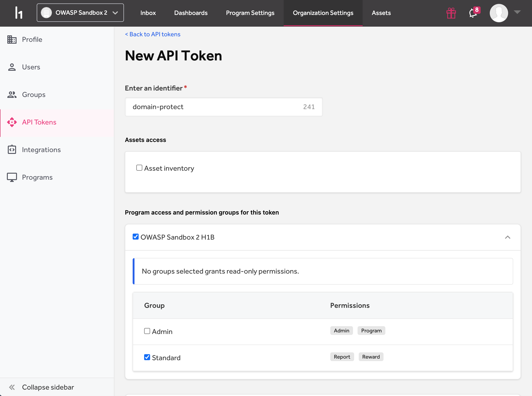Click the Collapse sidebar double-chevron icon
Viewport: 532px width, 396px height.
[x=12, y=387]
